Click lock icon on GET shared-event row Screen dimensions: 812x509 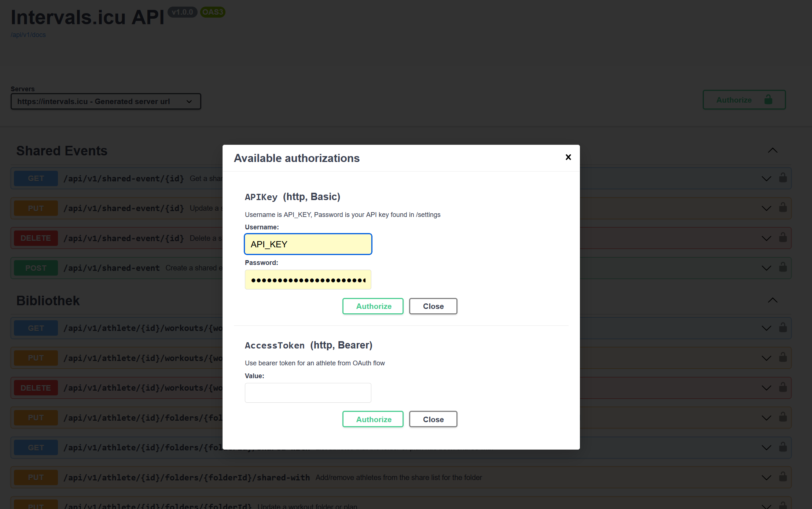coord(783,178)
